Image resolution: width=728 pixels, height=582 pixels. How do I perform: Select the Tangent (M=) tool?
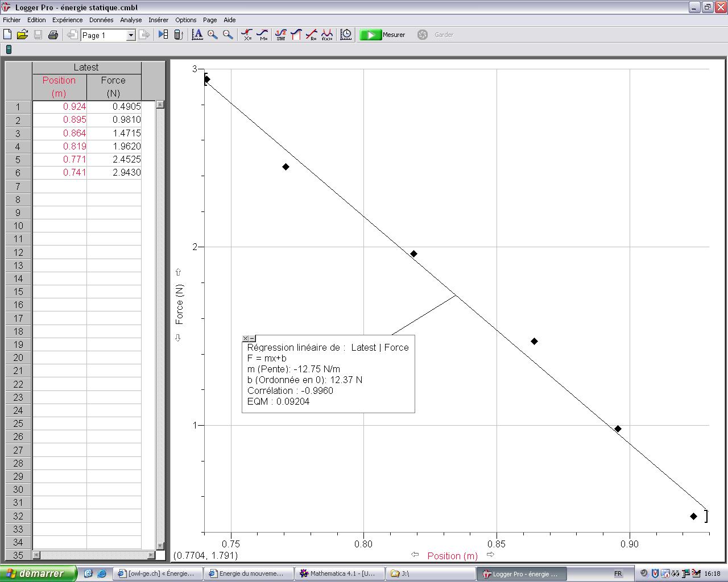pos(262,35)
